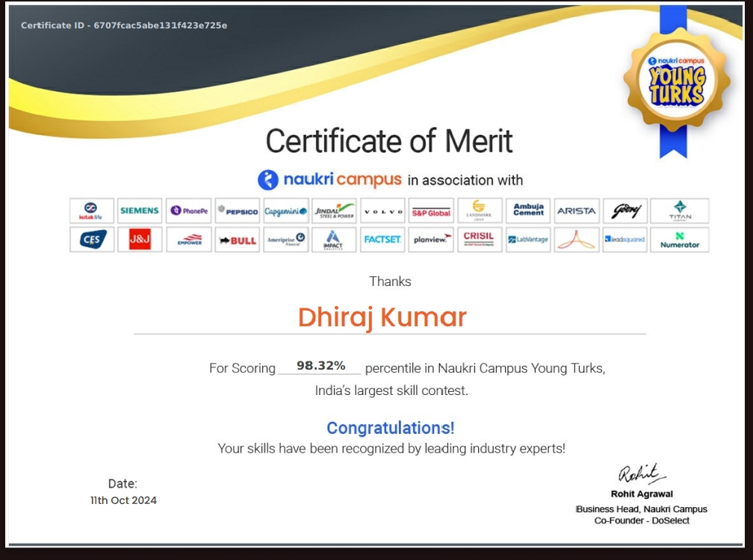Select the S&P Global logo
The height and width of the screenshot is (560, 753).
(x=431, y=211)
